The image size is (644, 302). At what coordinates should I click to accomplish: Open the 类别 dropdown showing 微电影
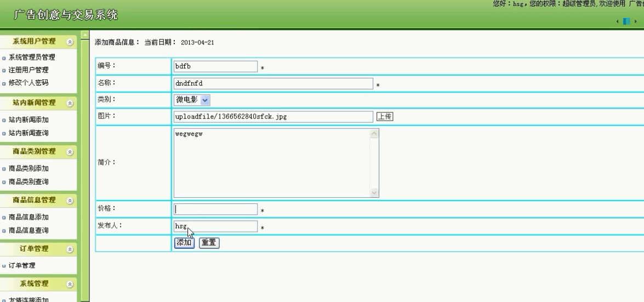pyautogui.click(x=192, y=100)
